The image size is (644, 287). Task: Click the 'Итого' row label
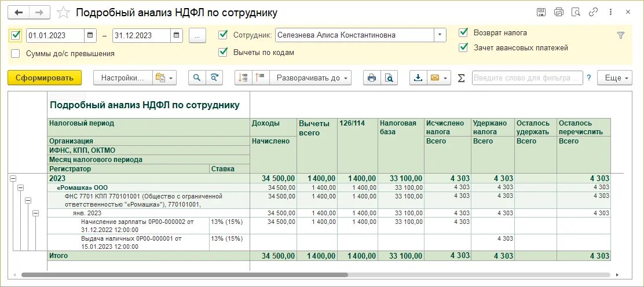pos(58,255)
